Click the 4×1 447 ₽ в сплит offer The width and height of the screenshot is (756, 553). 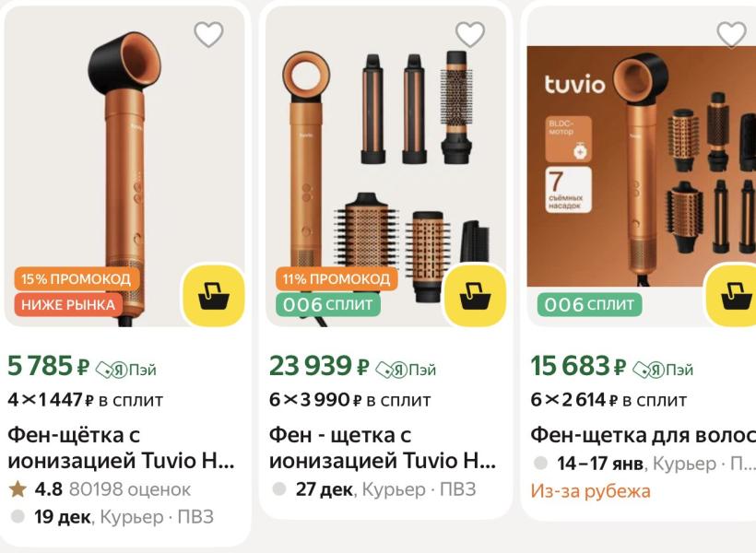[86, 400]
